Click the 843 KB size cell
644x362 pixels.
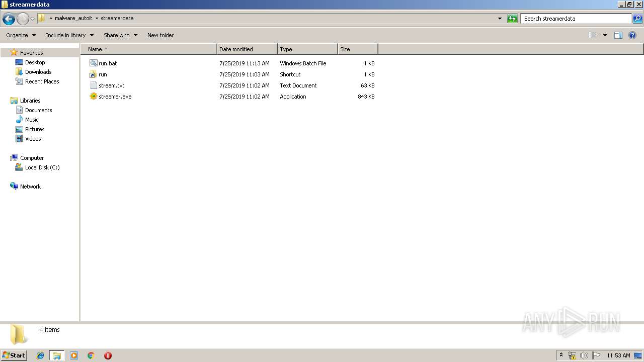pyautogui.click(x=366, y=97)
